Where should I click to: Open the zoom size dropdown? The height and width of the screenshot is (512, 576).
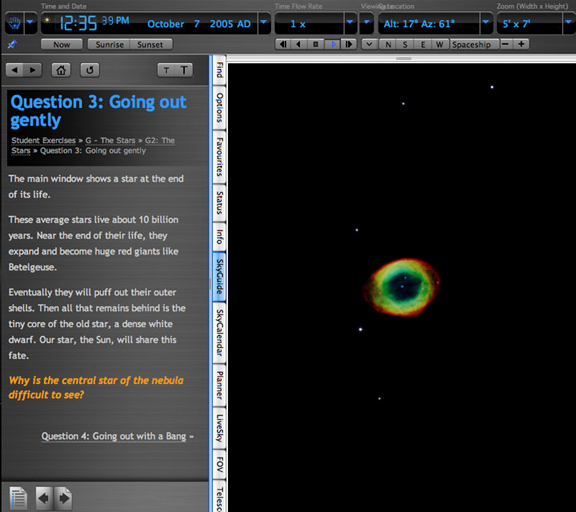569,22
